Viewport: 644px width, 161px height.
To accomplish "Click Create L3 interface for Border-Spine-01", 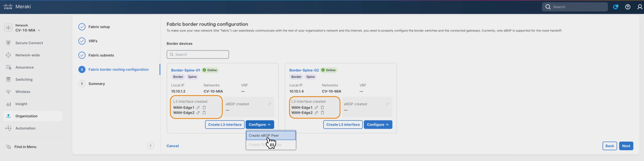I will coord(225,124).
